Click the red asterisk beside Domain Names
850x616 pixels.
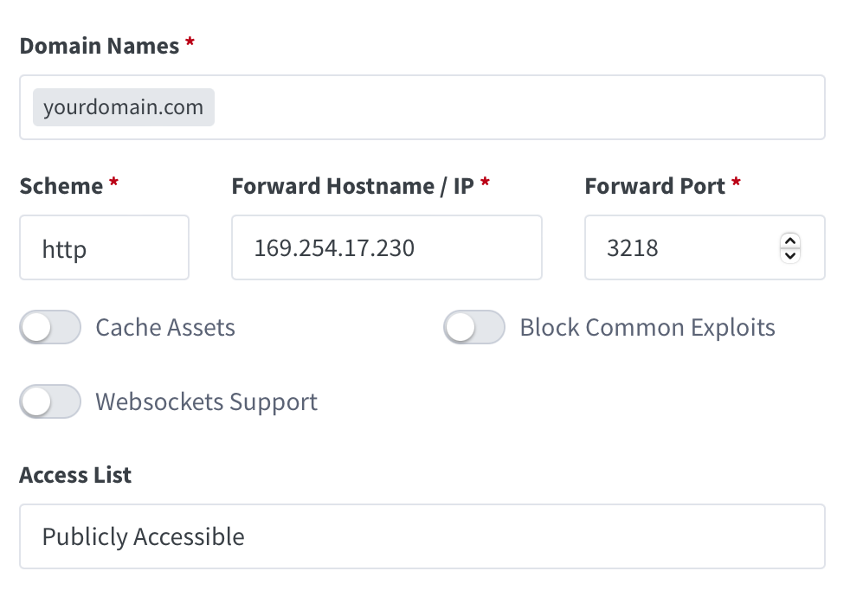tap(190, 43)
